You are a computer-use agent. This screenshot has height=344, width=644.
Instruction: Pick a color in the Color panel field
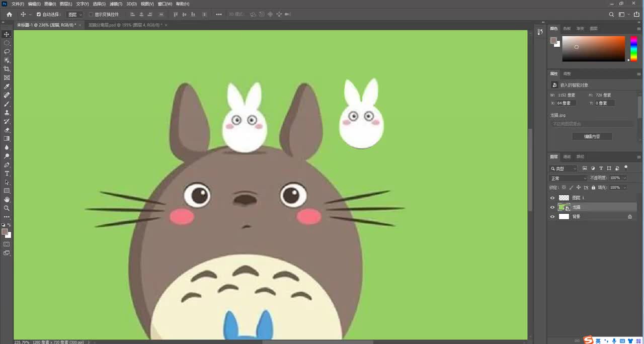tap(593, 49)
